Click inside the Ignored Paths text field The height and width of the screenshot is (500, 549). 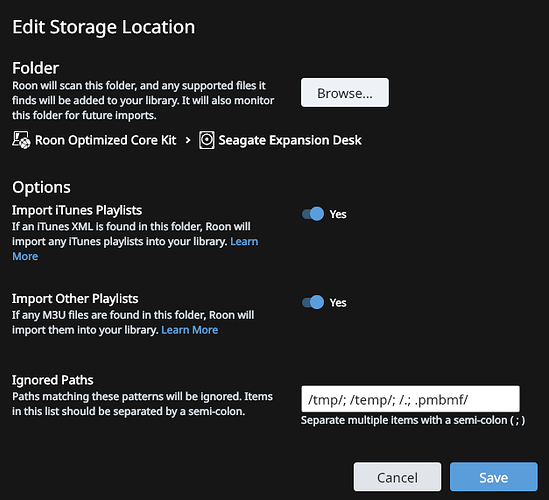pos(410,399)
